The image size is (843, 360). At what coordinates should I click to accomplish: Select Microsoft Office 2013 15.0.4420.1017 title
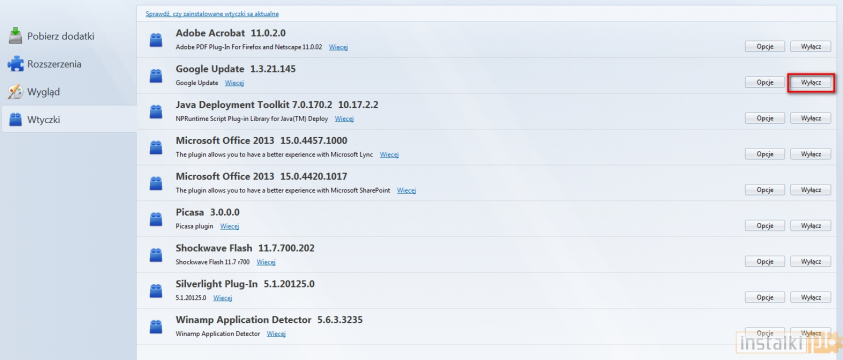coord(261,176)
